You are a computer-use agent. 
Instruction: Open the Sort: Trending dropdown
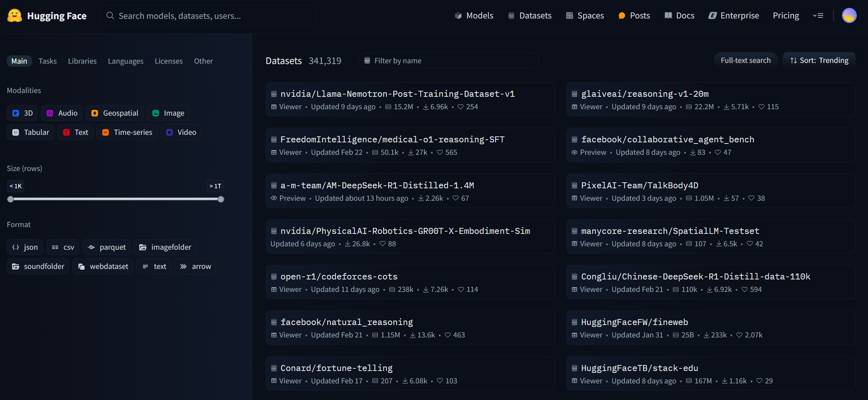tap(819, 60)
